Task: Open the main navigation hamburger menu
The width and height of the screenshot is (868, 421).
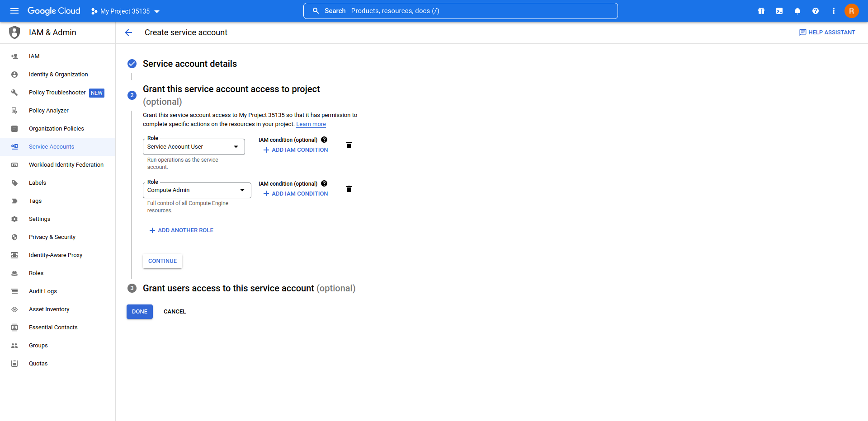Action: (x=14, y=10)
